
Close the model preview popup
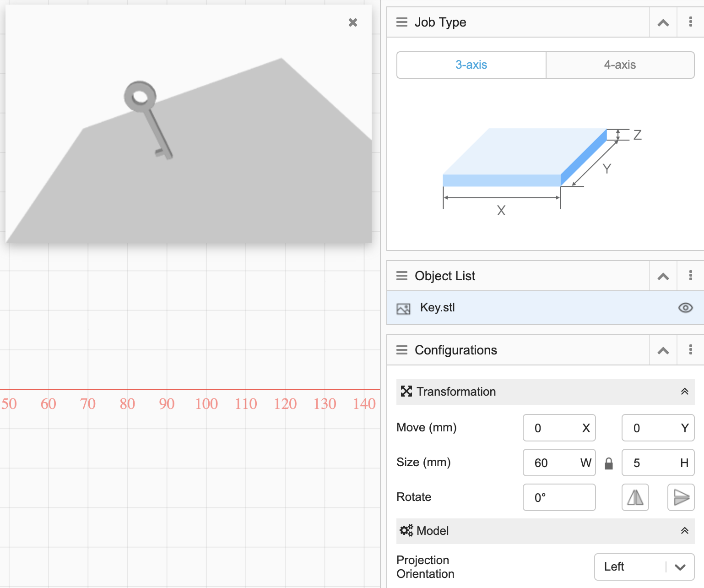tap(353, 22)
